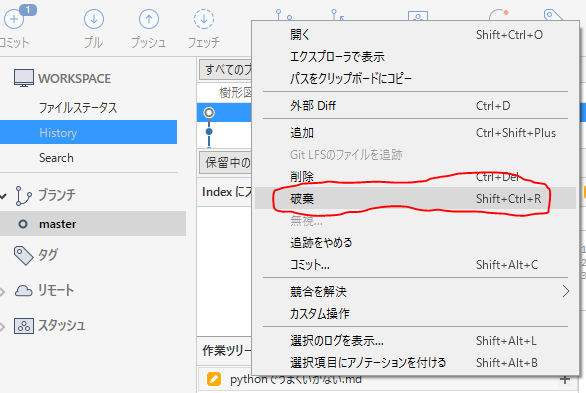Choose パスをクリップボードにコピー menu item
Viewport: 586px width, 393px height.
click(x=416, y=78)
